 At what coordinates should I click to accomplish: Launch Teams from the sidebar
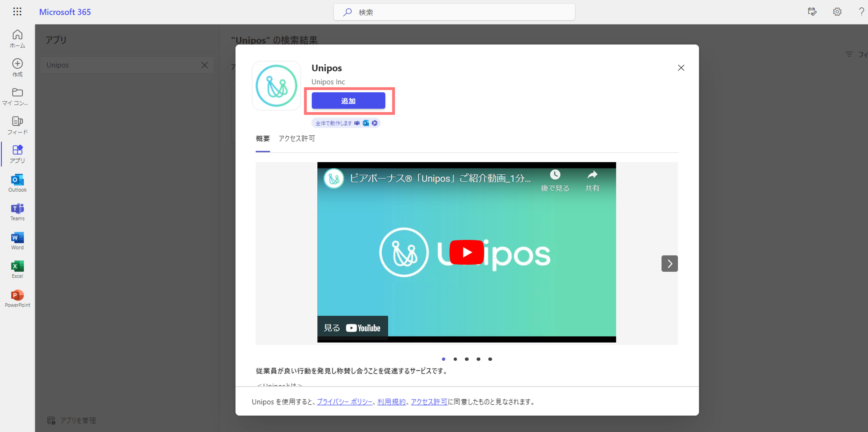coord(17,212)
